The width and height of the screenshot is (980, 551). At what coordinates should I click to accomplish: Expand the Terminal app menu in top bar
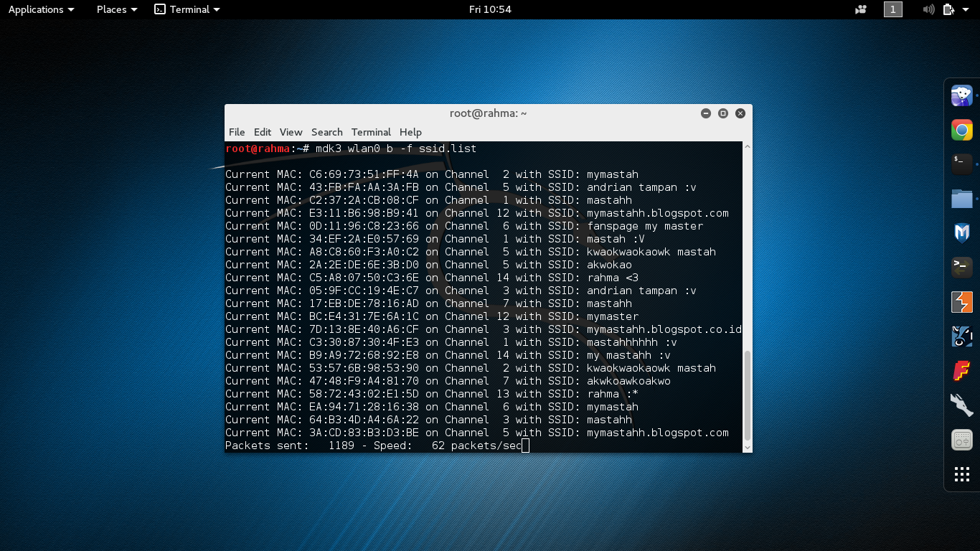(x=187, y=9)
